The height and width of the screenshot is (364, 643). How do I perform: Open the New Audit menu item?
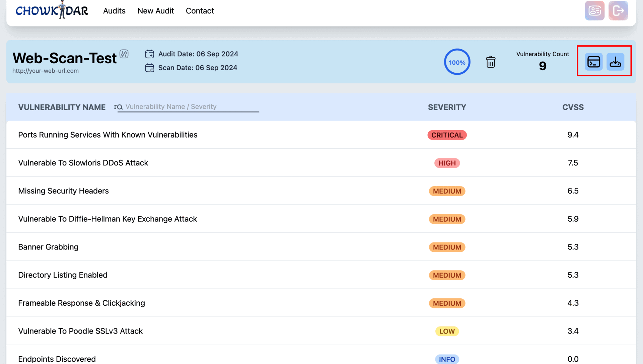(x=155, y=11)
